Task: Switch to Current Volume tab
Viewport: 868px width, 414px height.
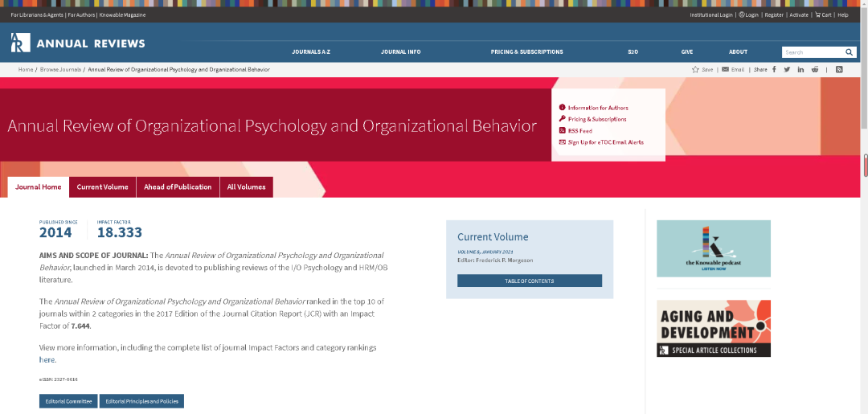Action: 102,187
